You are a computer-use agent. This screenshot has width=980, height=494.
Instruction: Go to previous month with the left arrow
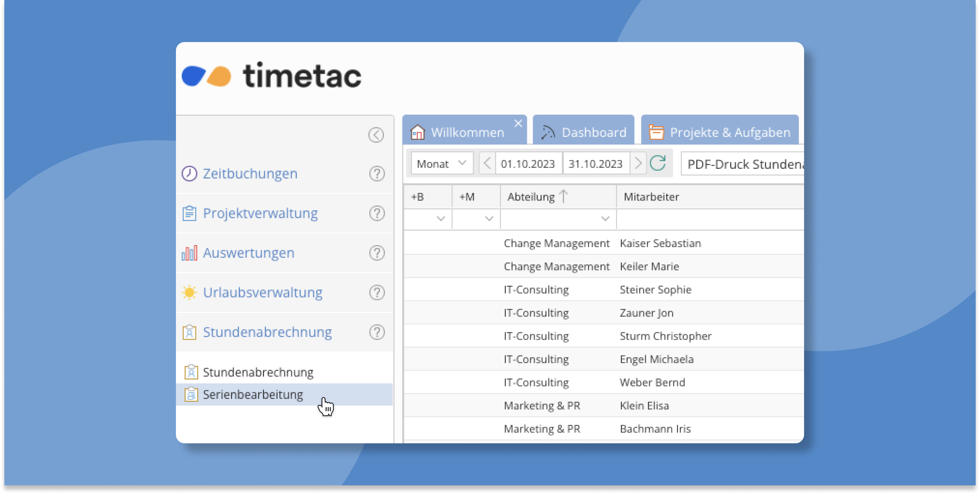point(487,163)
